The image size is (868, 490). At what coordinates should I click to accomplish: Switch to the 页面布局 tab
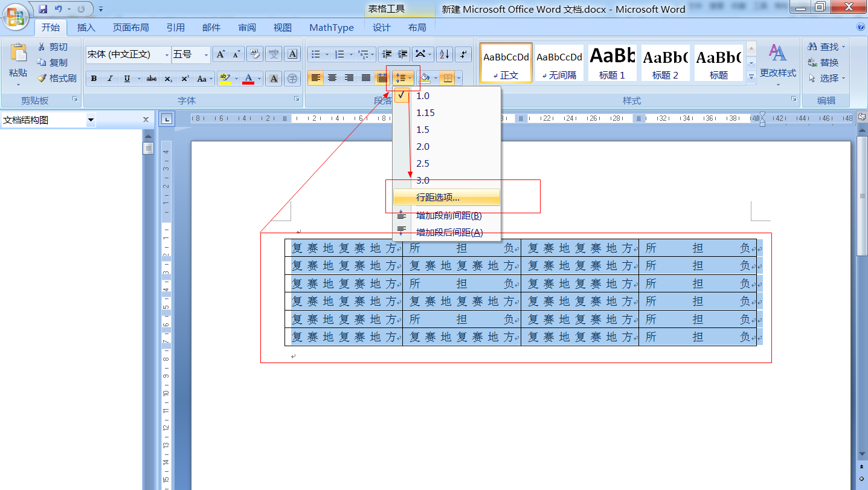point(130,28)
